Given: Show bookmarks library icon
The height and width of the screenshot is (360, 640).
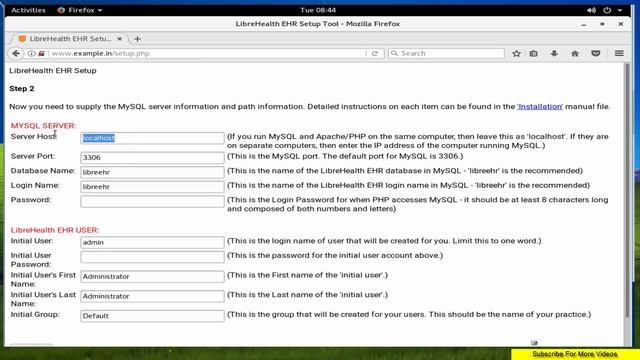Looking at the screenshot, I should coord(533,53).
